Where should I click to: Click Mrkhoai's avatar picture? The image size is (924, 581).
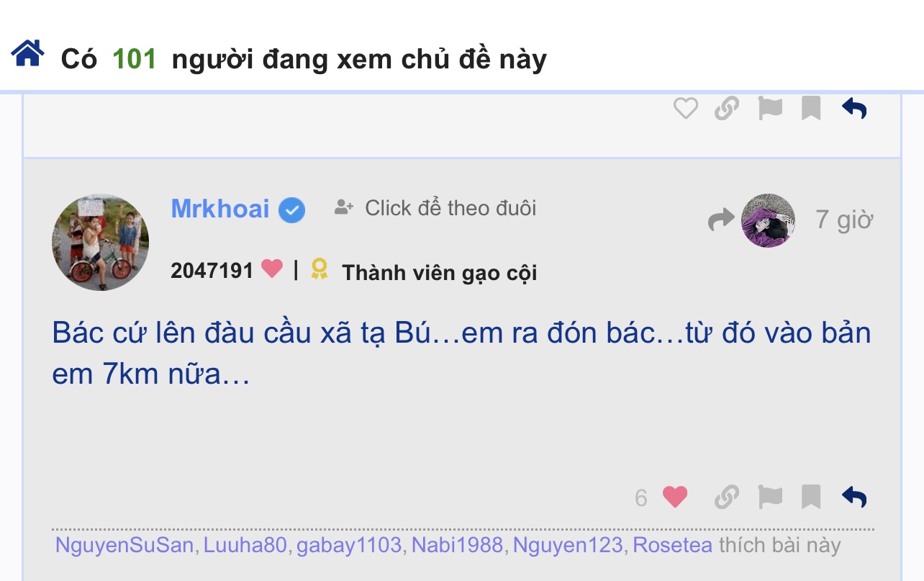pyautogui.click(x=100, y=242)
